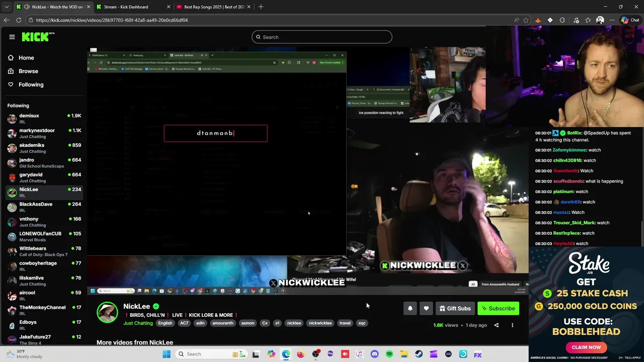Click the favorite star in address bar
The image size is (644, 362).
tap(526, 20)
